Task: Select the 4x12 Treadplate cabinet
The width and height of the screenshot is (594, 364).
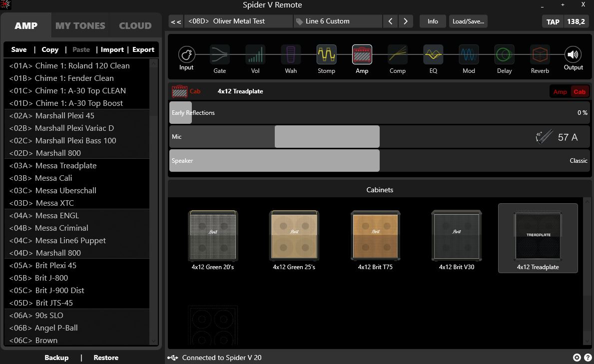Action: pyautogui.click(x=538, y=238)
